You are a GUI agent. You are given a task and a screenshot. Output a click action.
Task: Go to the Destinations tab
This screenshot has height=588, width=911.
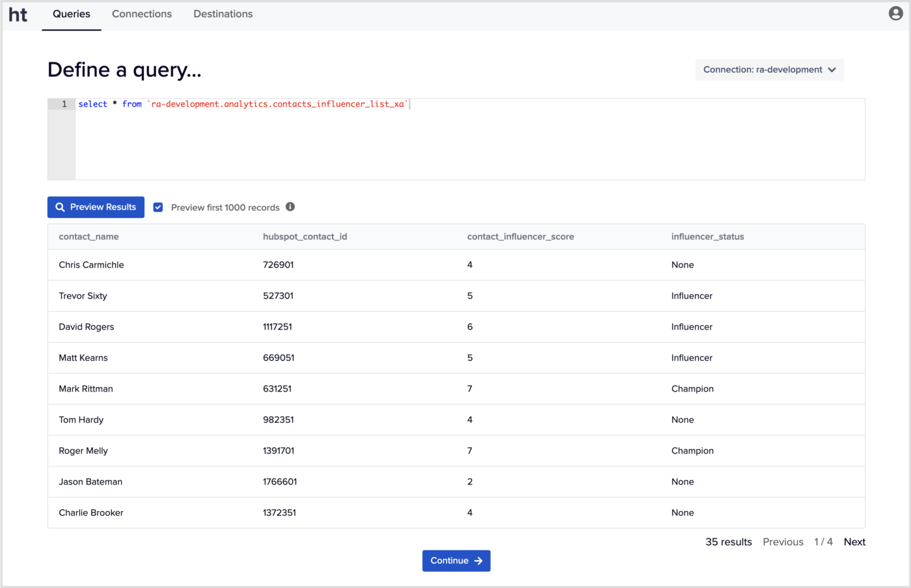pyautogui.click(x=223, y=14)
